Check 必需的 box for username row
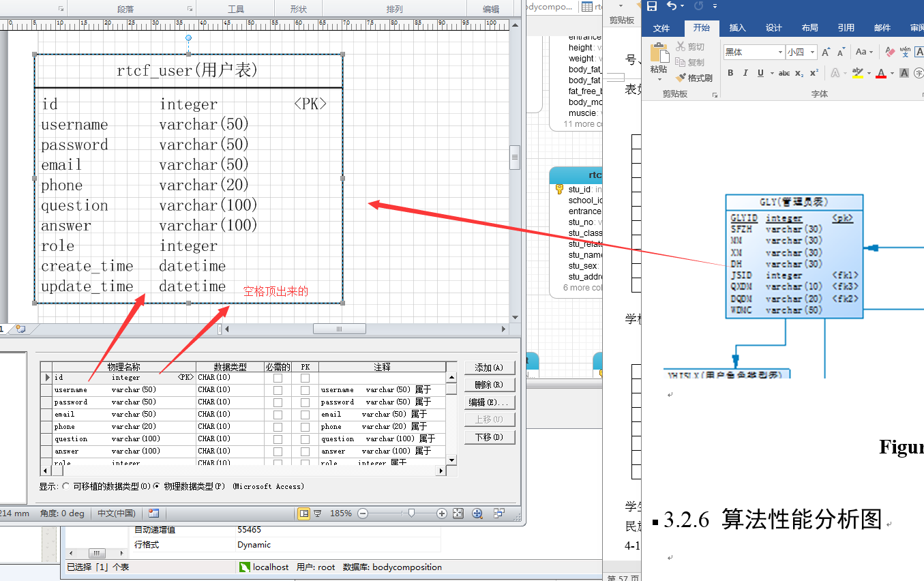This screenshot has height=581, width=924. coord(278,390)
